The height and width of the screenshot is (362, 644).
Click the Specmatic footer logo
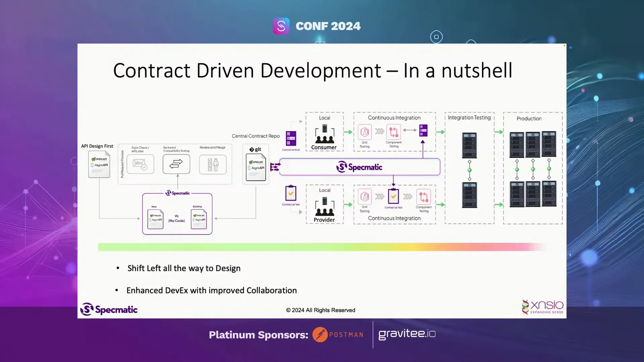[109, 309]
